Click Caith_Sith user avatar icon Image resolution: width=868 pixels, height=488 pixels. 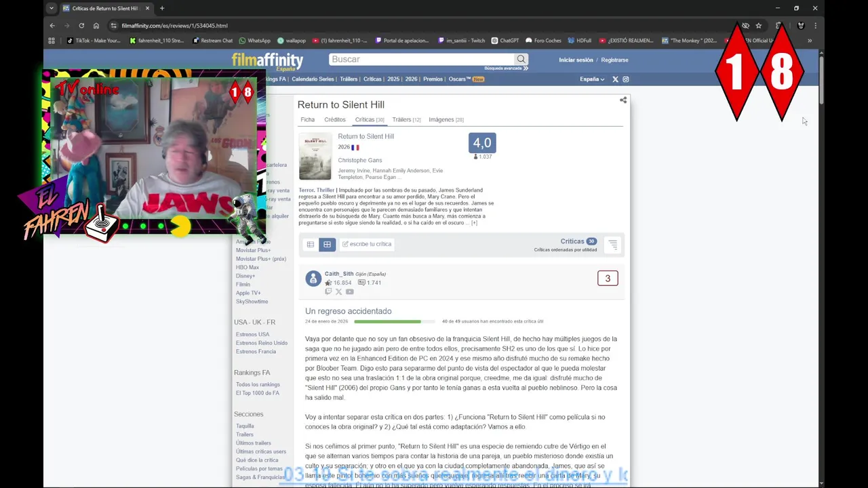pos(313,279)
